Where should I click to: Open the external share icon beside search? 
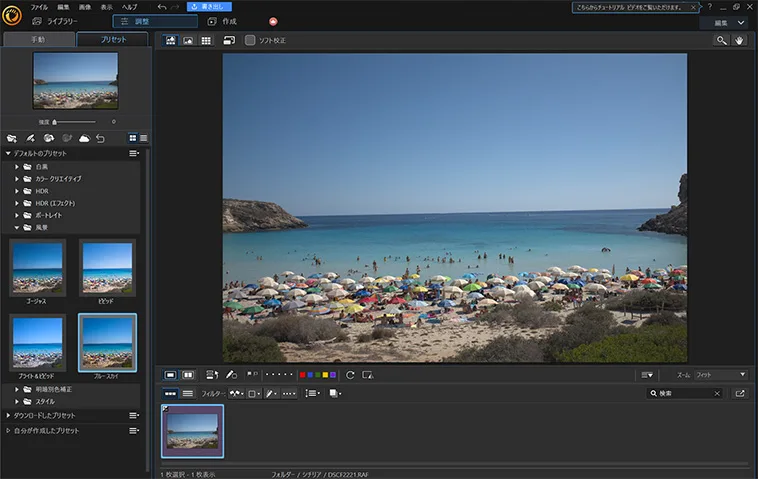pyautogui.click(x=740, y=394)
